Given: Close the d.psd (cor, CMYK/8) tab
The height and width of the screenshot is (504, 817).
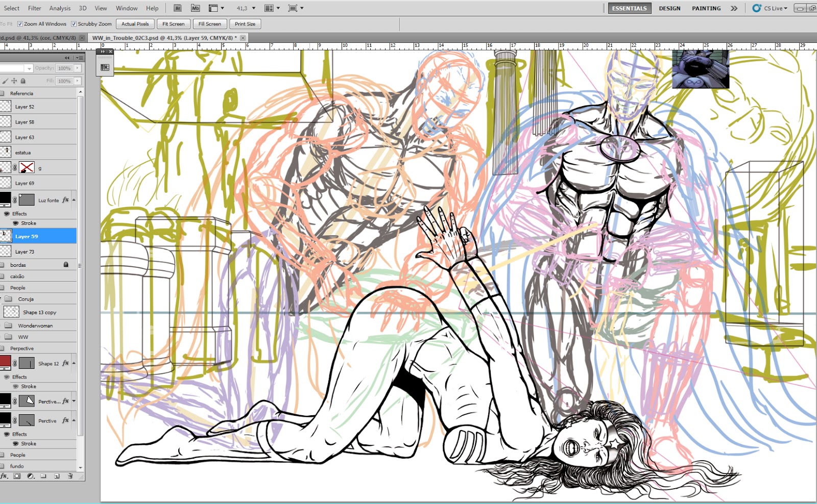Looking at the screenshot, I should [82, 38].
